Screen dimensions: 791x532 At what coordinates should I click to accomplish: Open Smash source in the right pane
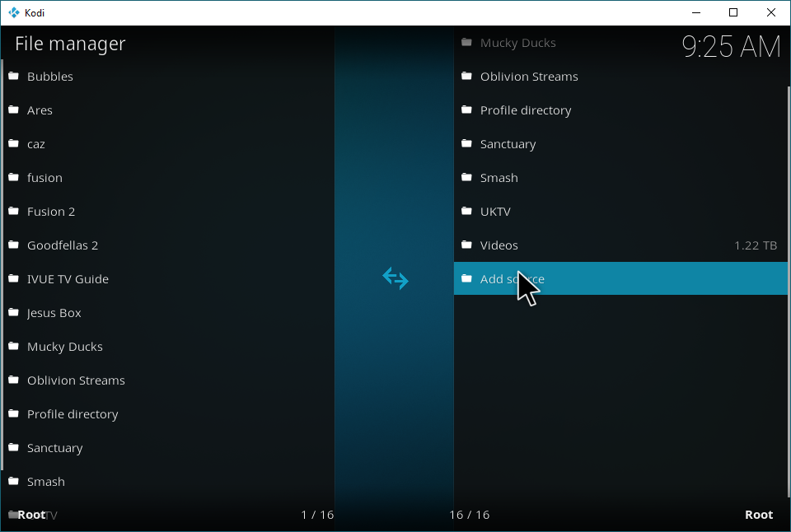point(498,178)
